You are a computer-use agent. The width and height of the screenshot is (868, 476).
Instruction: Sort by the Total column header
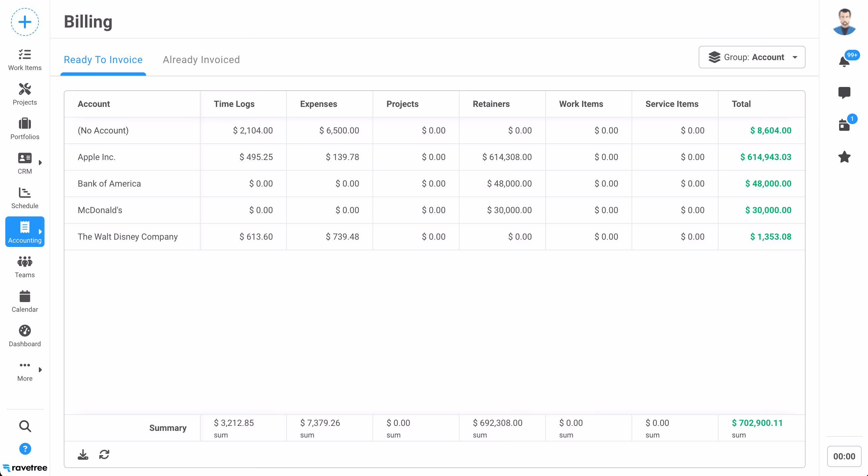pyautogui.click(x=761, y=104)
